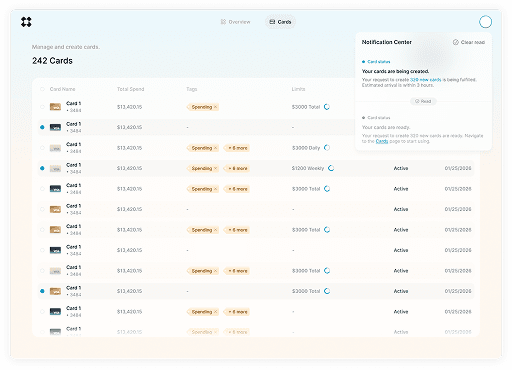Image resolution: width=512 pixels, height=370 pixels.
Task: Click the progress ring next to $1200 Weekly
Action: coord(331,168)
